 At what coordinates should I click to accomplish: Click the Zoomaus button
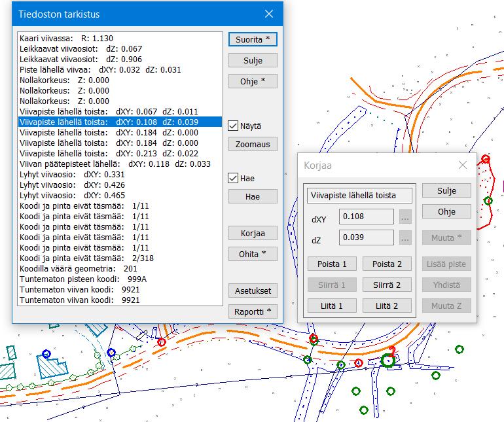click(x=253, y=145)
